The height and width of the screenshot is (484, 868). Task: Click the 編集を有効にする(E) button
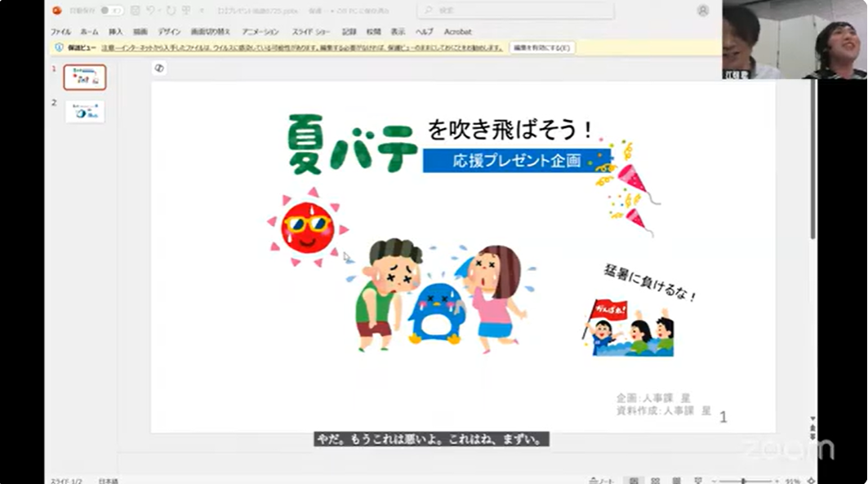click(x=542, y=48)
